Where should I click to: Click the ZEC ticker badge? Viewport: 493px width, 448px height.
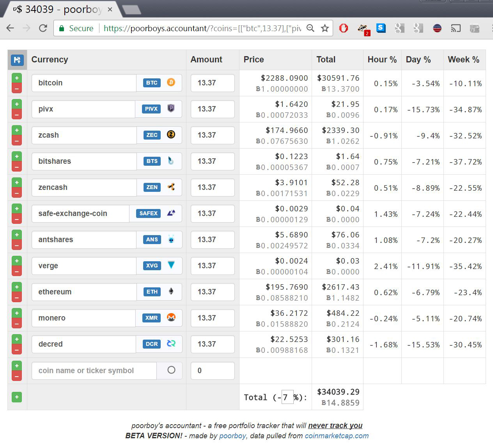(x=152, y=135)
